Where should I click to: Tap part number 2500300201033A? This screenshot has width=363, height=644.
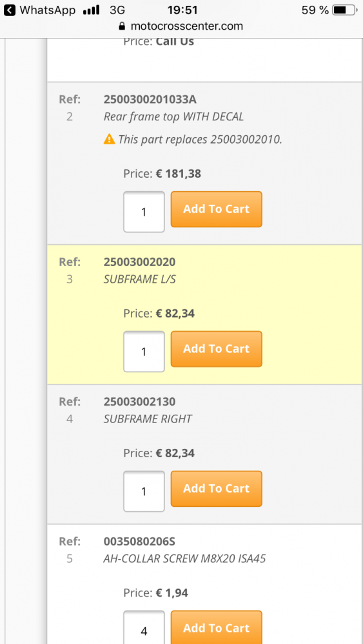coord(150,99)
